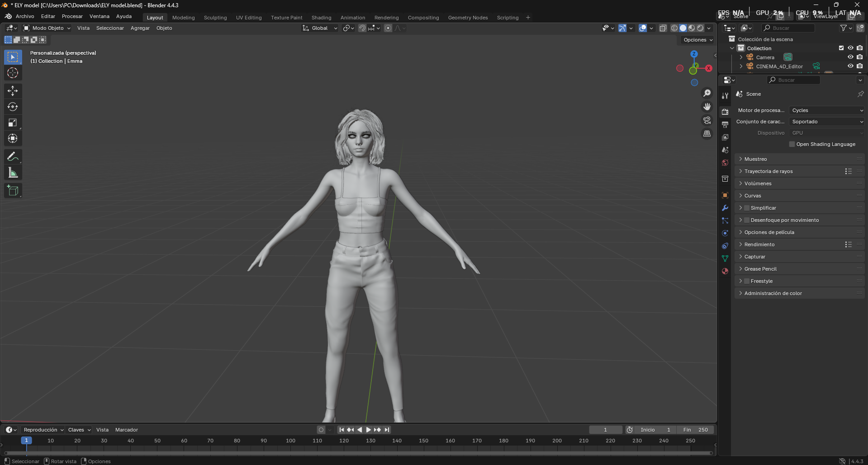Hide the Camera object with its eye toggle

[x=850, y=57]
